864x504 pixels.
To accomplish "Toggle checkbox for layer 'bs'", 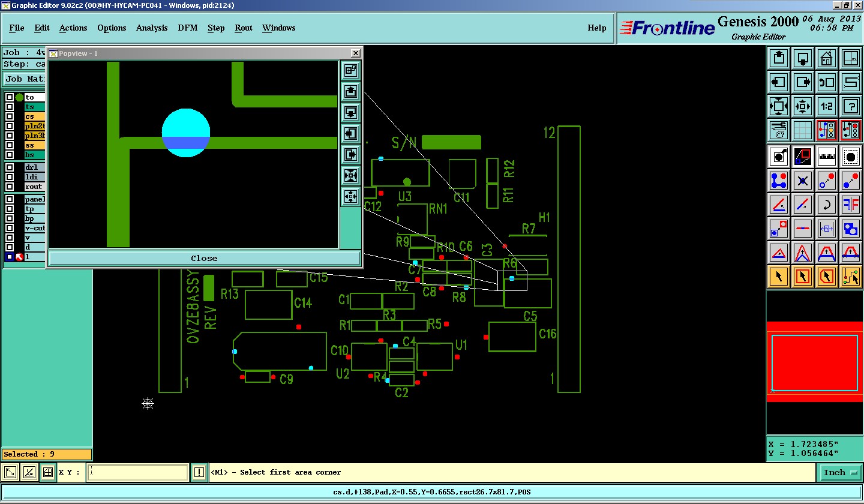I will coord(10,155).
